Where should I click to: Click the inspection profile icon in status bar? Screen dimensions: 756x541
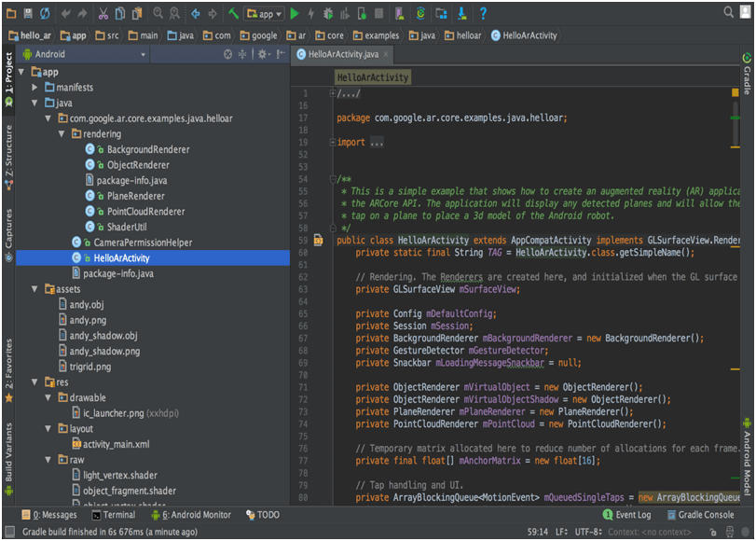[x=730, y=532]
